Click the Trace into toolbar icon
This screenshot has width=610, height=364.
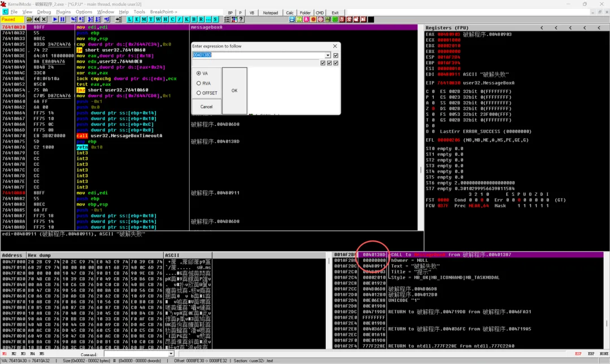pos(90,19)
